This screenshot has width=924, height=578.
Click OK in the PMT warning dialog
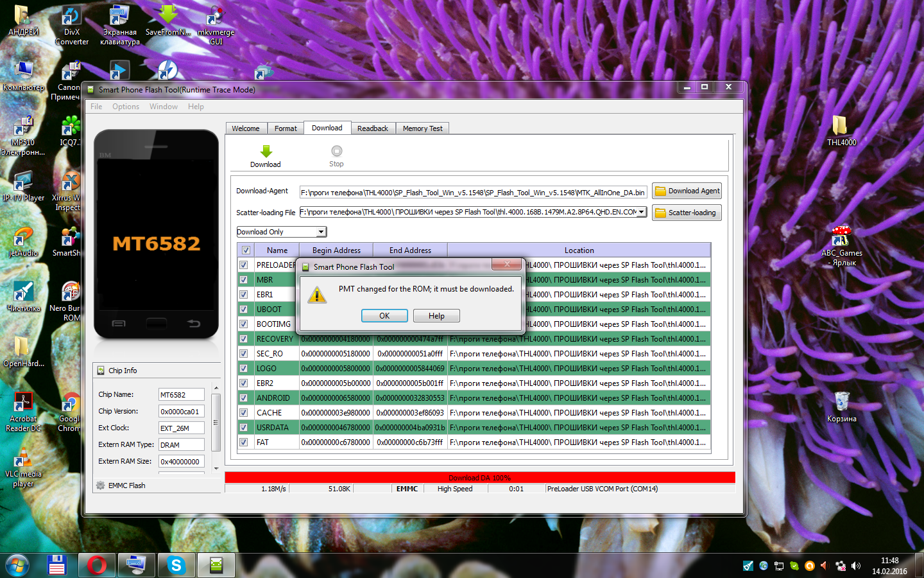[384, 316]
